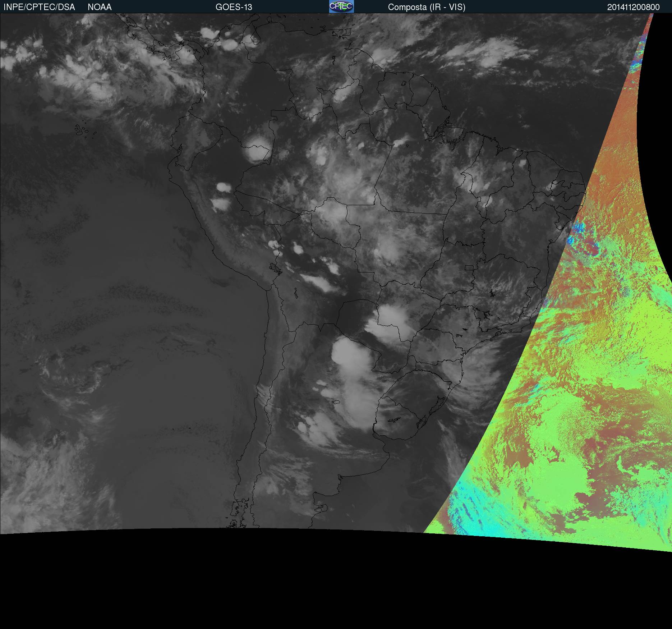Click the 201411200800 timestamp

634,7
